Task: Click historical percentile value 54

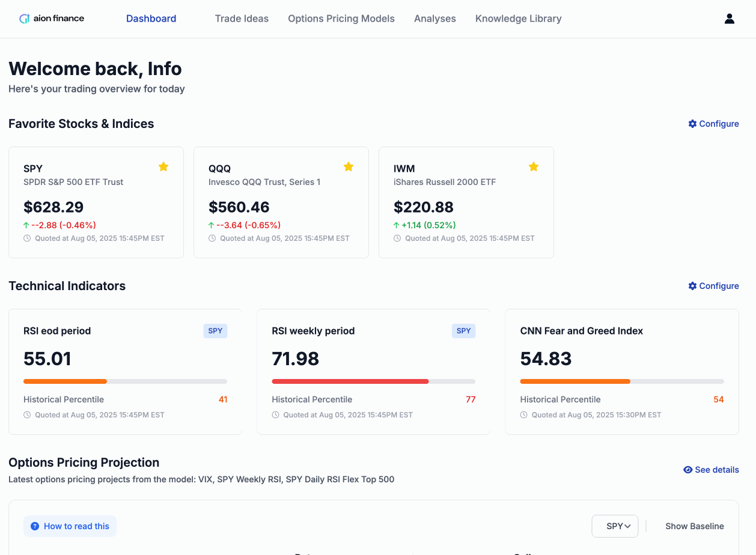Action: (x=719, y=399)
